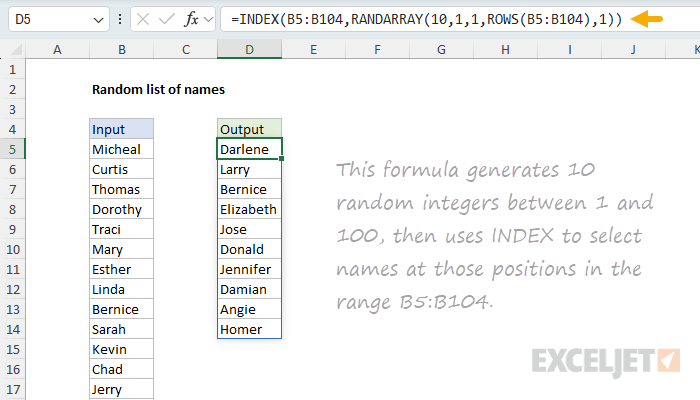
Task: Select the Elizabeth output cell
Action: pos(250,209)
